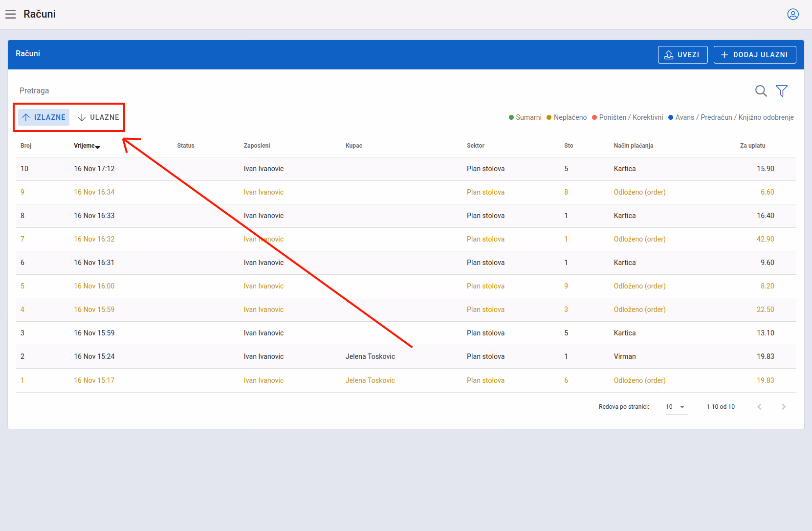812x531 pixels.
Task: Click the blue Avans / Predračun legend dot
Action: (671, 117)
